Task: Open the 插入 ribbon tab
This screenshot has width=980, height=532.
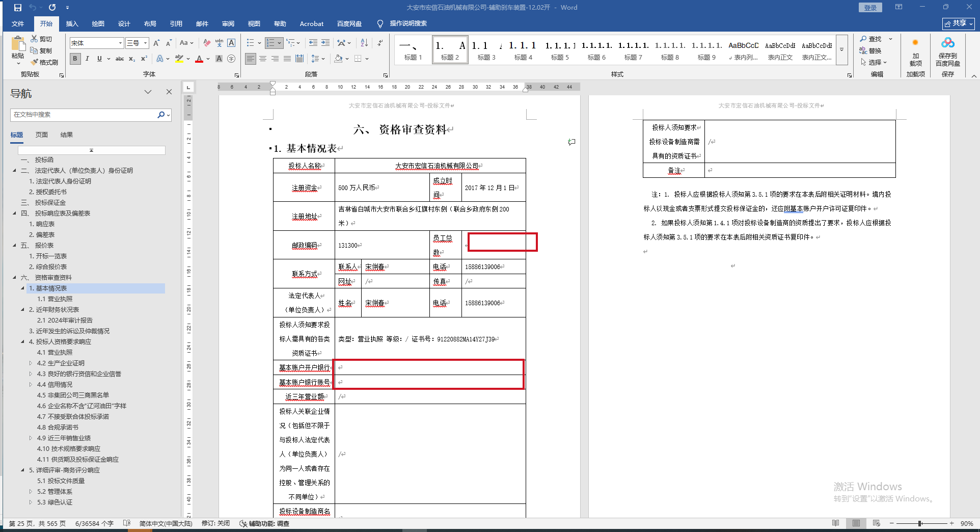Action: (72, 24)
